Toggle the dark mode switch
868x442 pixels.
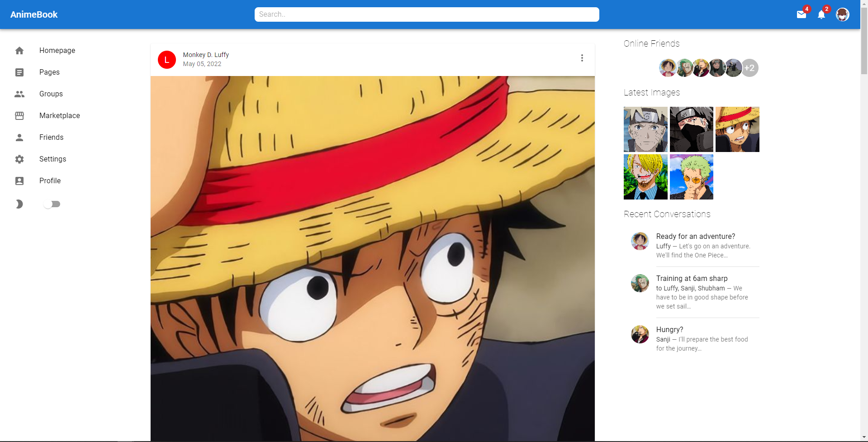(x=52, y=204)
